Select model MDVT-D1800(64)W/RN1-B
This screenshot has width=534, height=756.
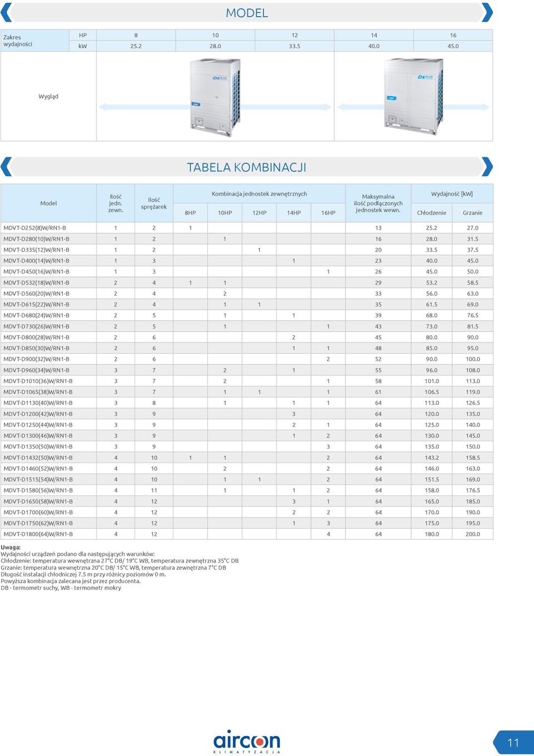pos(38,534)
